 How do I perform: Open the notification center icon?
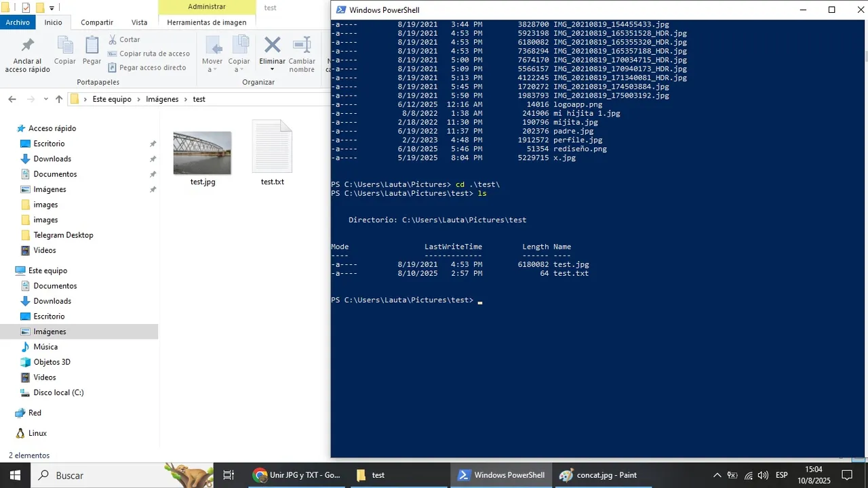[846, 475]
